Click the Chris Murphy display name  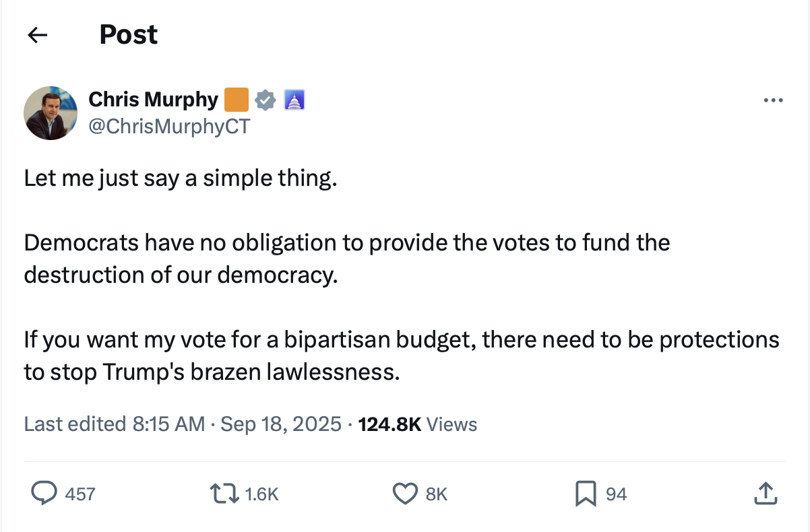click(x=153, y=100)
